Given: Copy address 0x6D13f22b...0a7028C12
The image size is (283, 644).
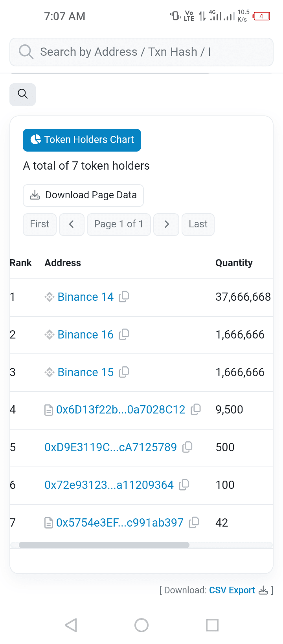Looking at the screenshot, I should pos(195,410).
